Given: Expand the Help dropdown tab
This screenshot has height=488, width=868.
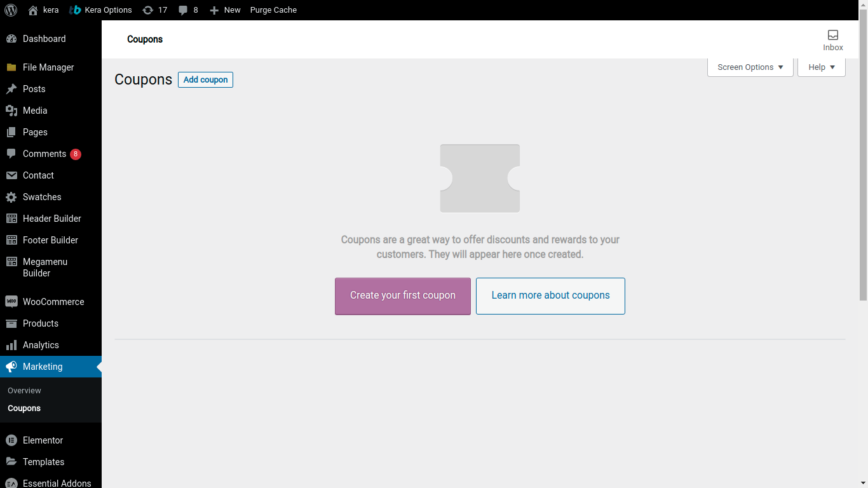Looking at the screenshot, I should (x=821, y=67).
